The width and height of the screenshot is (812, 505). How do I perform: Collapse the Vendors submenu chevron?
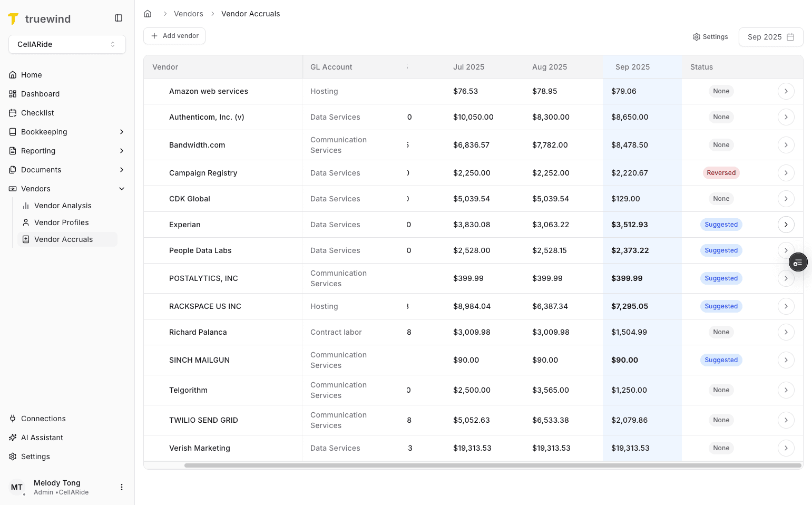[122, 189]
